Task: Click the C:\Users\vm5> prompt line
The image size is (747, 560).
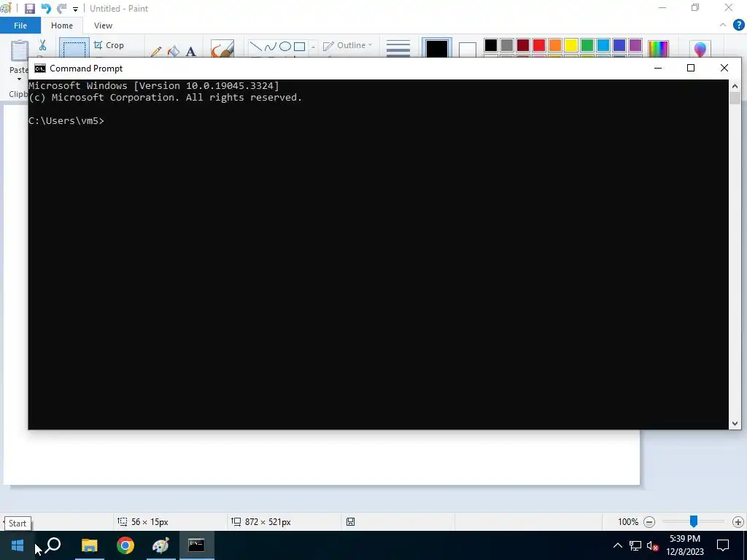Action: pos(66,121)
